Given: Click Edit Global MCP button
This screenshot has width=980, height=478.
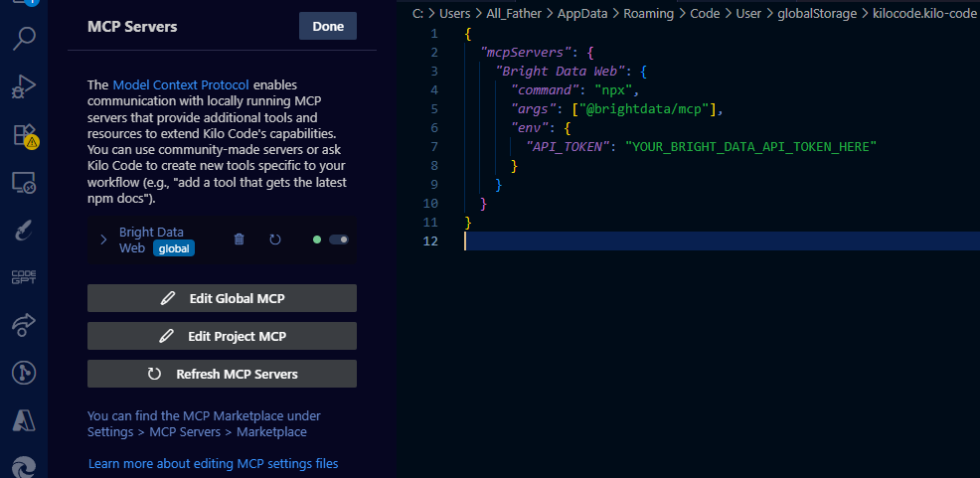Looking at the screenshot, I should [222, 298].
